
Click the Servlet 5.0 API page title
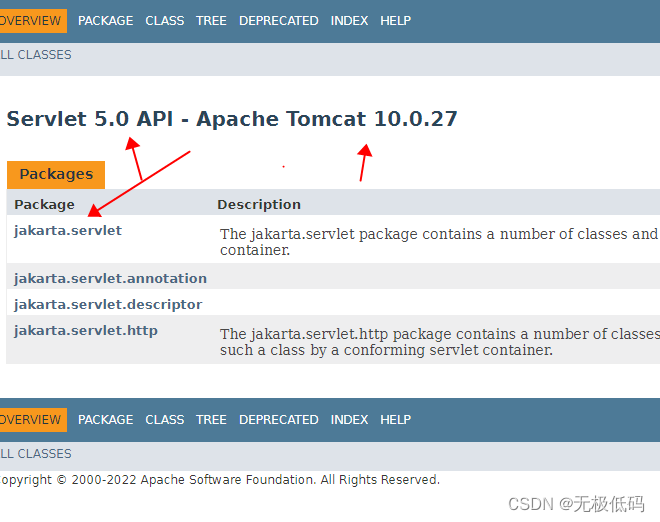(x=232, y=119)
